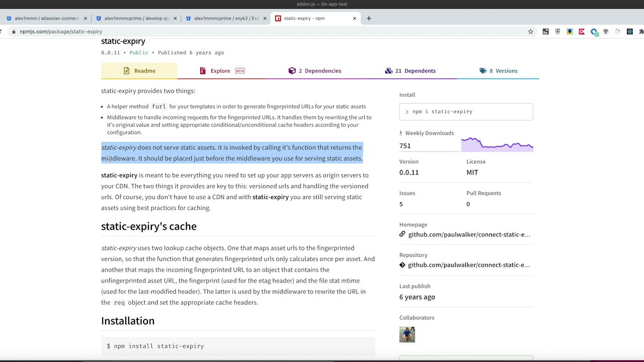Open the gray gem extension icon
This screenshot has width=644, height=362.
point(606,32)
